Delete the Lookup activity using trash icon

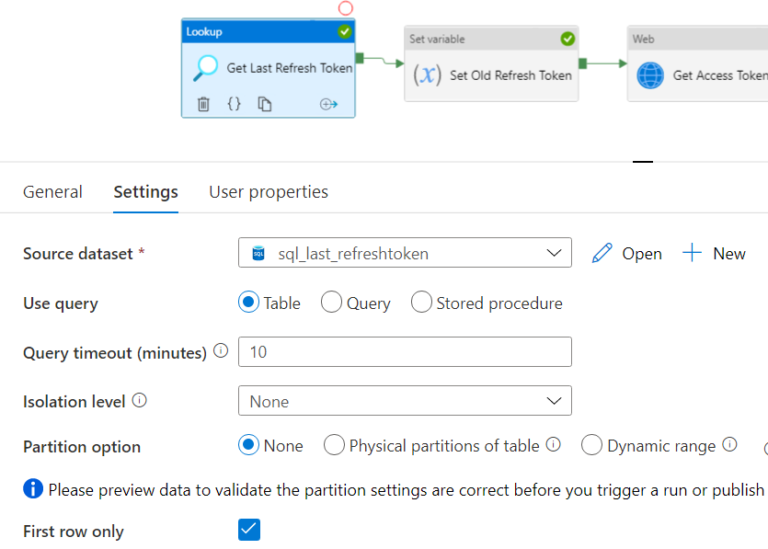tap(203, 104)
